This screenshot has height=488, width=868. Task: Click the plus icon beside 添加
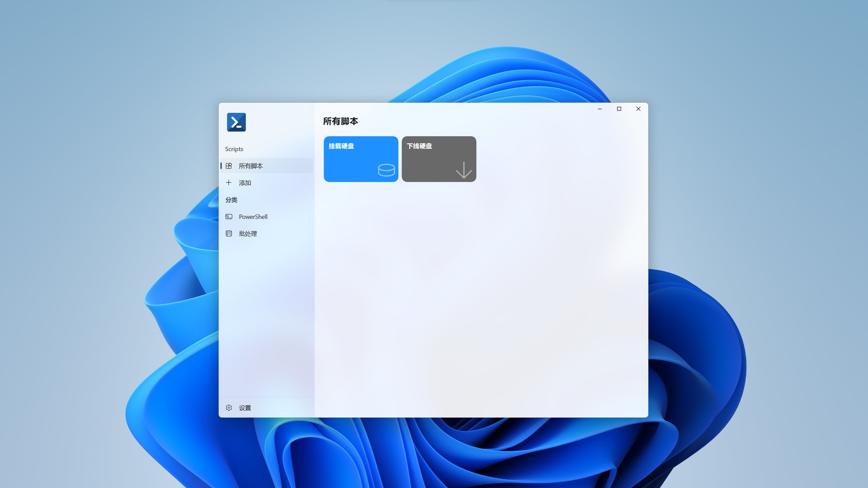coord(229,183)
